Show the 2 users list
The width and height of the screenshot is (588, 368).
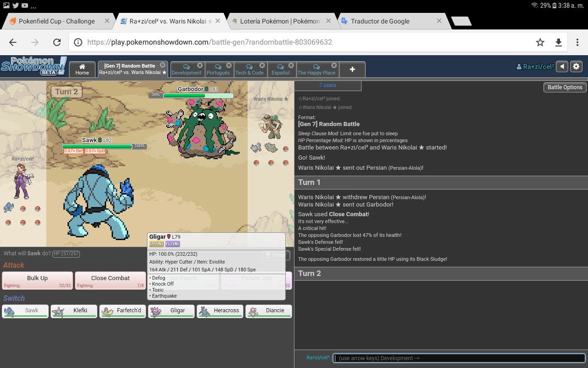pyautogui.click(x=328, y=86)
